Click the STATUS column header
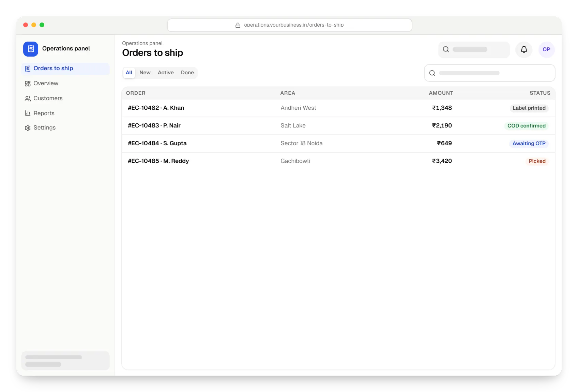Screen dimensions: 578x392 (540, 93)
